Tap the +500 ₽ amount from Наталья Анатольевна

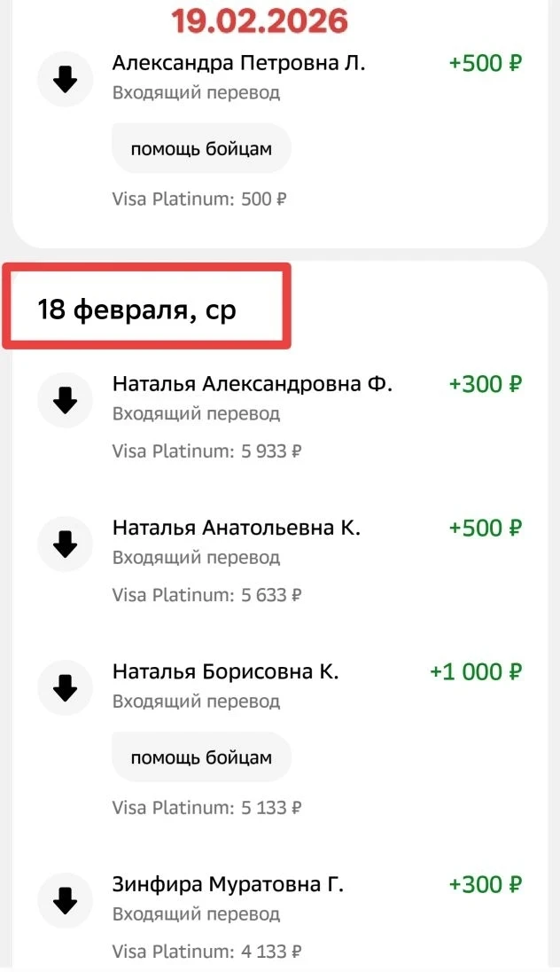click(485, 529)
